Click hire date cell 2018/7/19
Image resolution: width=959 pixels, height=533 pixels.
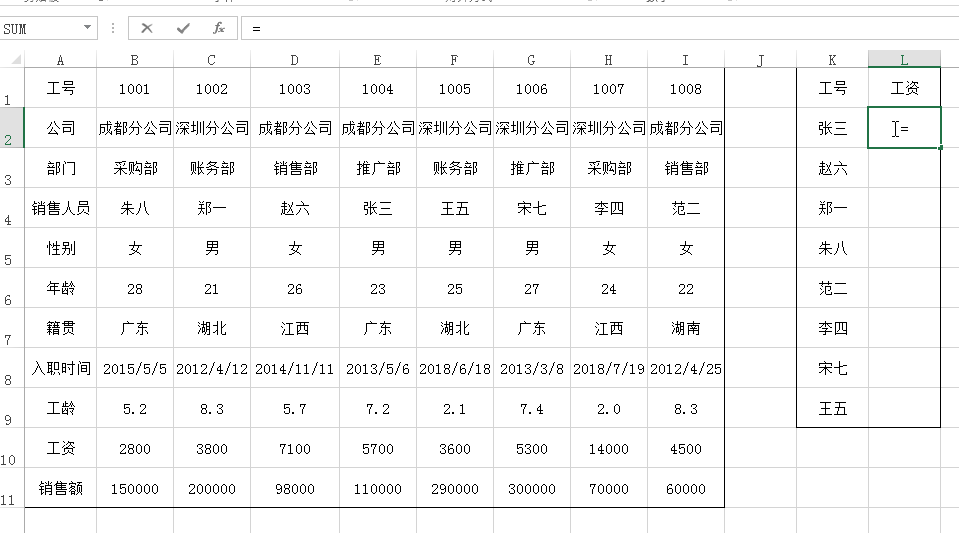[609, 368]
